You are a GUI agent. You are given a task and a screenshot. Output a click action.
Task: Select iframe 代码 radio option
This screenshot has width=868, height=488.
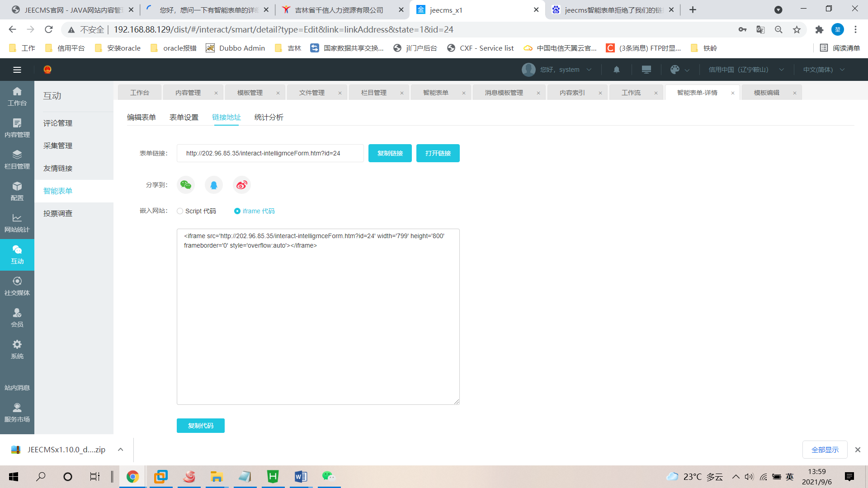[237, 211]
